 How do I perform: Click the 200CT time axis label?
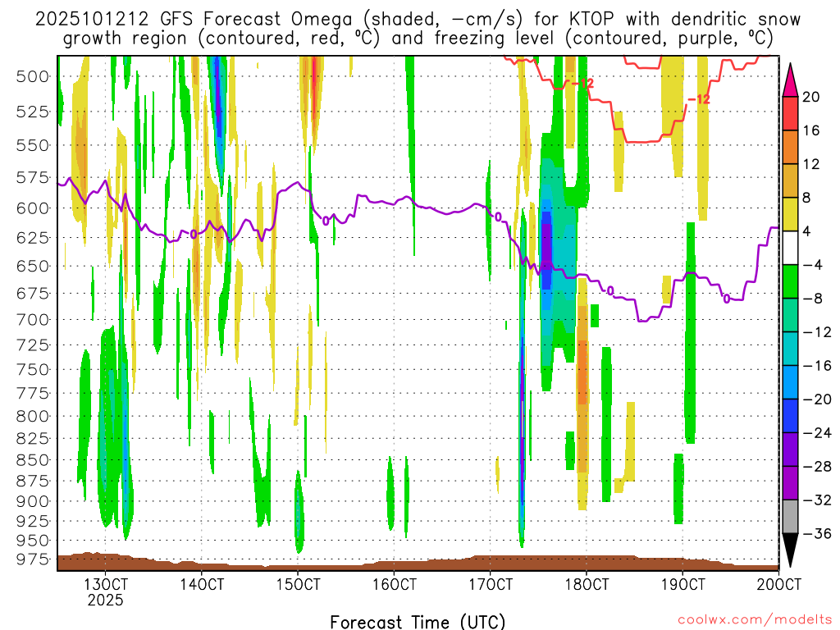[779, 583]
